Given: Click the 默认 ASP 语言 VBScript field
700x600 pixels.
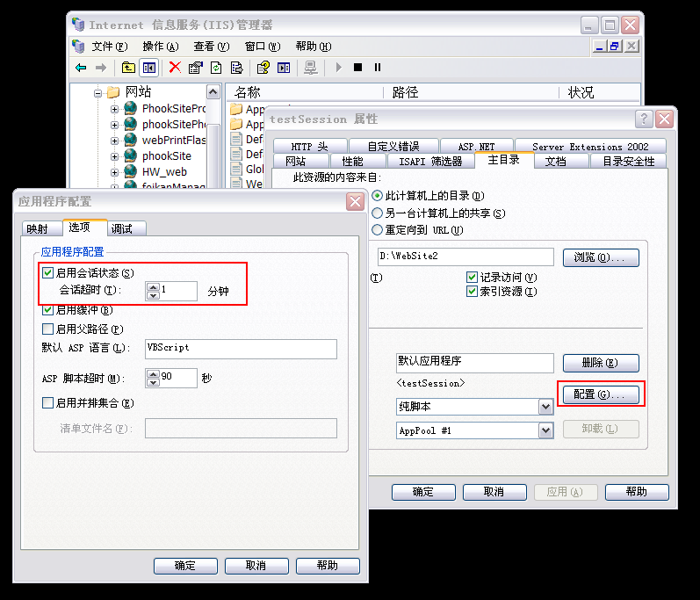Looking at the screenshot, I should tap(241, 349).
